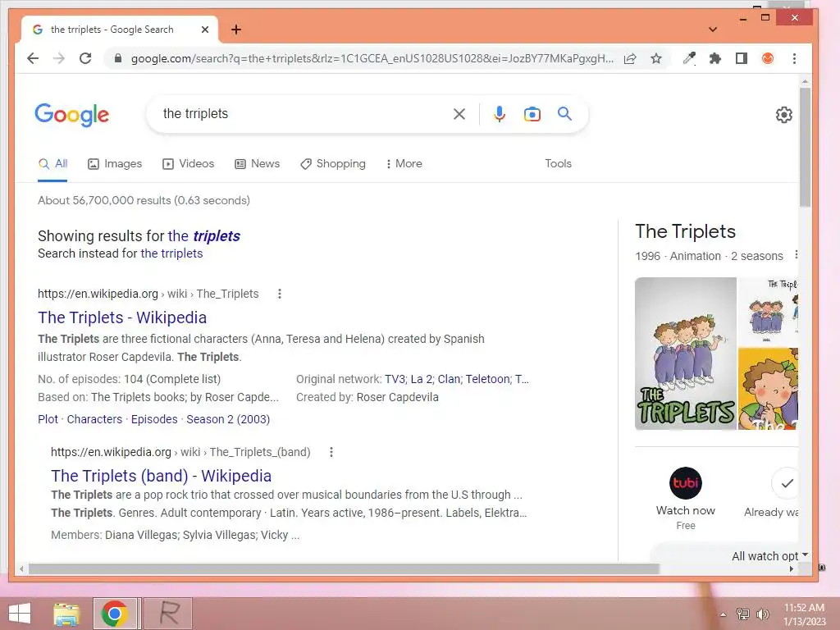The width and height of the screenshot is (840, 630).
Task: Open the knowledge panel three-dot menu
Action: pos(796,255)
